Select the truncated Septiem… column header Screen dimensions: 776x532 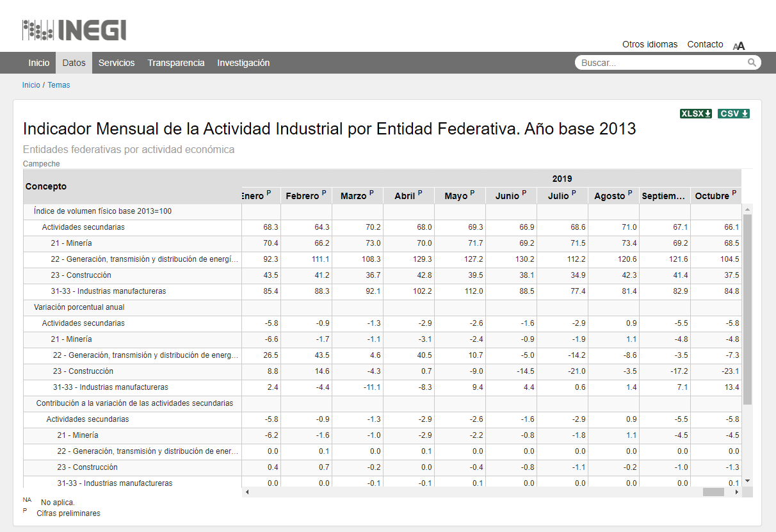665,196
